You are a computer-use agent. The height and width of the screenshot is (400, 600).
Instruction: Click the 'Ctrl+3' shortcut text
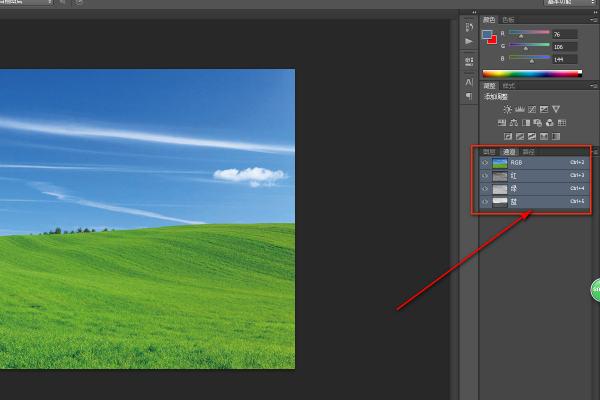tap(577, 175)
